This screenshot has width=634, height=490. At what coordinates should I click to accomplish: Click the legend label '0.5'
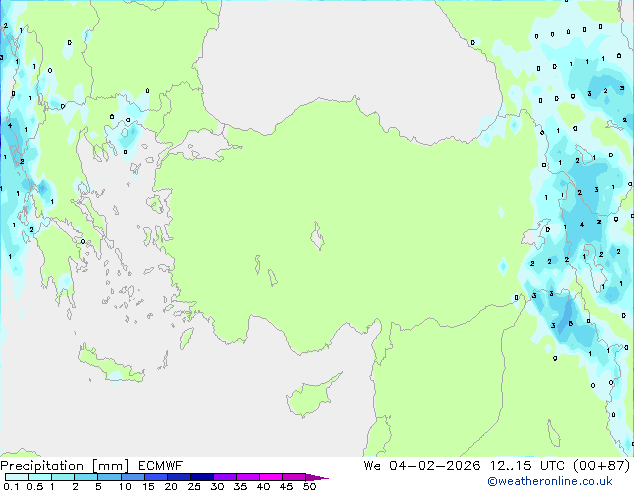[x=34, y=486]
